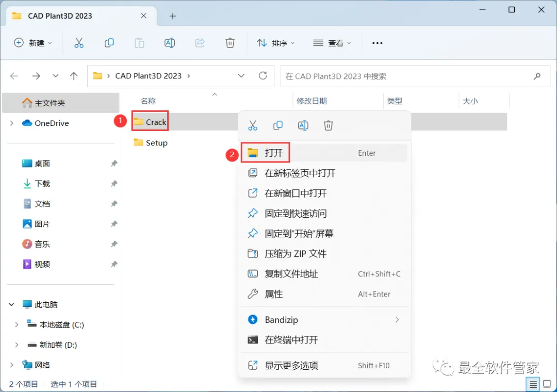Screen dimensions: 557x392
Task: Open the recent locations chevron
Action: (55, 76)
